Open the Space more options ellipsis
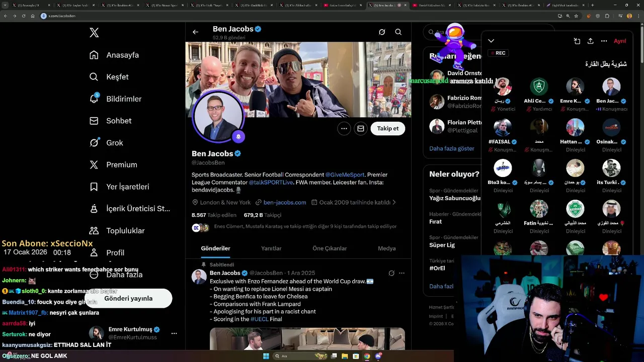 604,41
